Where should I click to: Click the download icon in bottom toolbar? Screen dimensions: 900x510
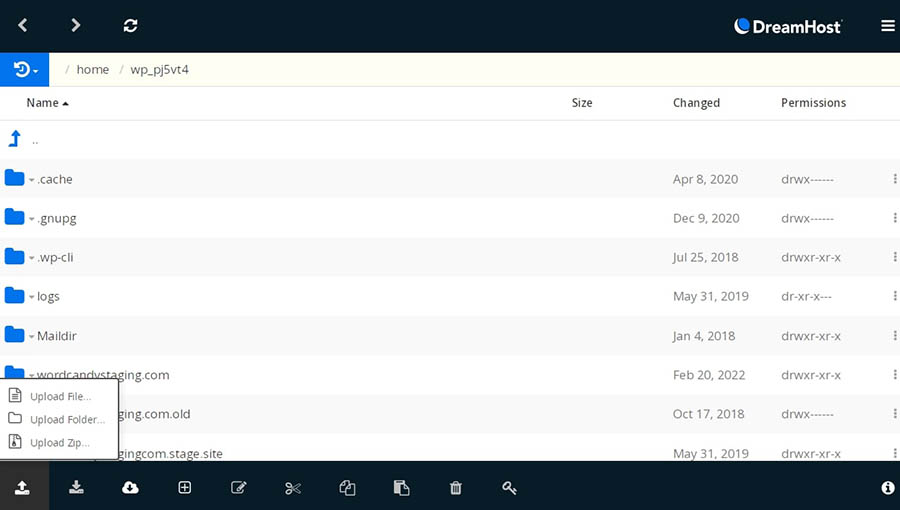coord(76,488)
